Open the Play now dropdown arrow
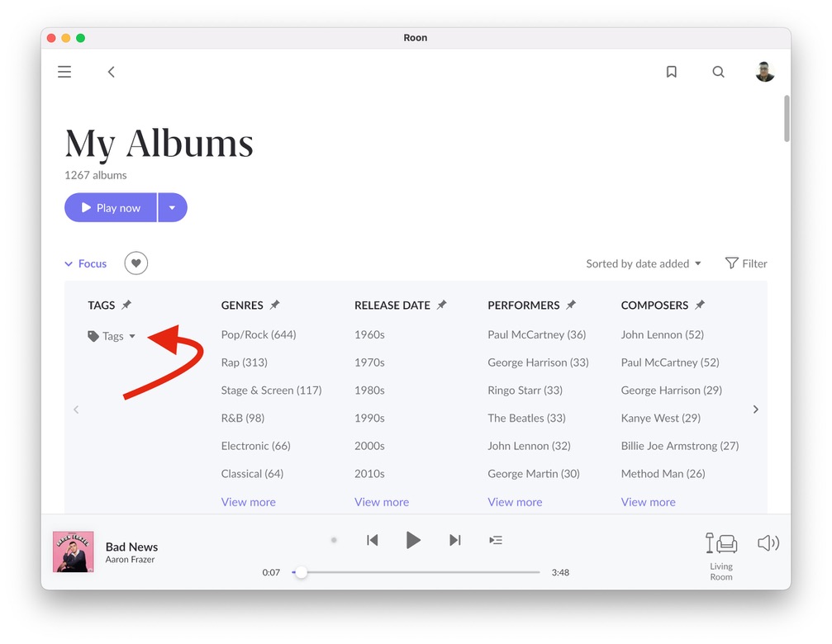Viewport: 832px width, 644px height. (173, 207)
